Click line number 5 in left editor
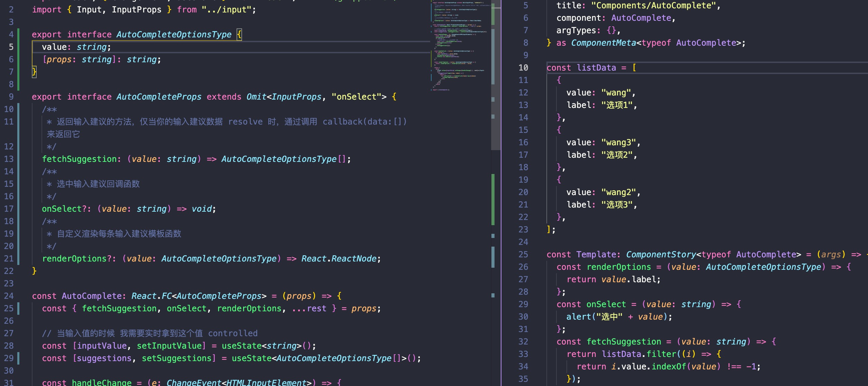 click(x=11, y=47)
